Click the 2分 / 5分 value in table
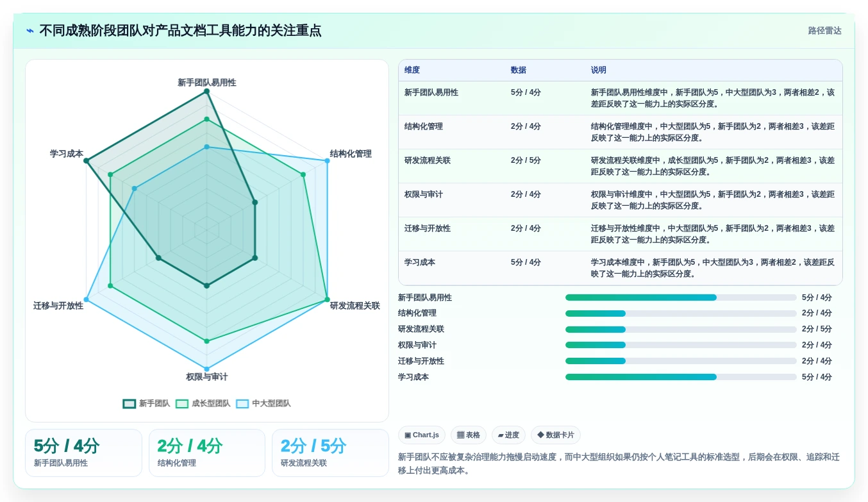The height and width of the screenshot is (502, 868). (526, 160)
